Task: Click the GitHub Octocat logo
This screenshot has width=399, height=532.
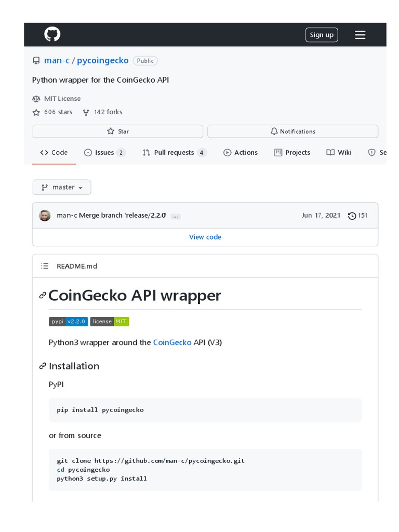Action: click(52, 35)
